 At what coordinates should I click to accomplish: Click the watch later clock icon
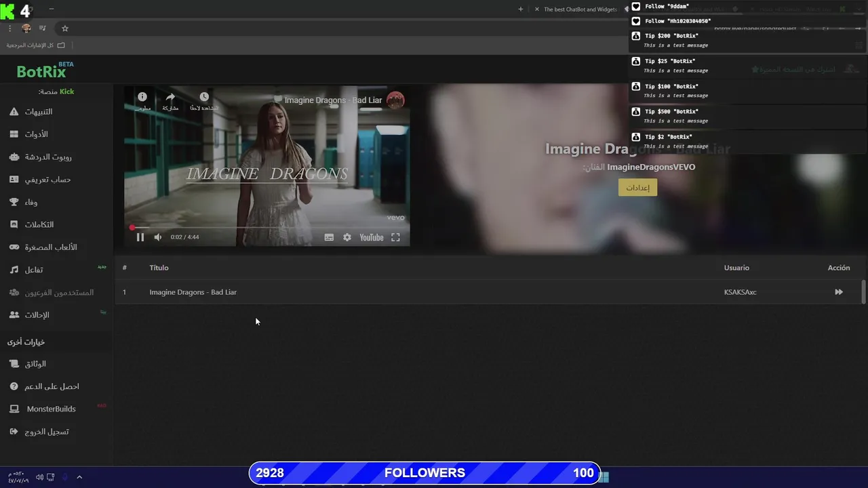pyautogui.click(x=204, y=97)
